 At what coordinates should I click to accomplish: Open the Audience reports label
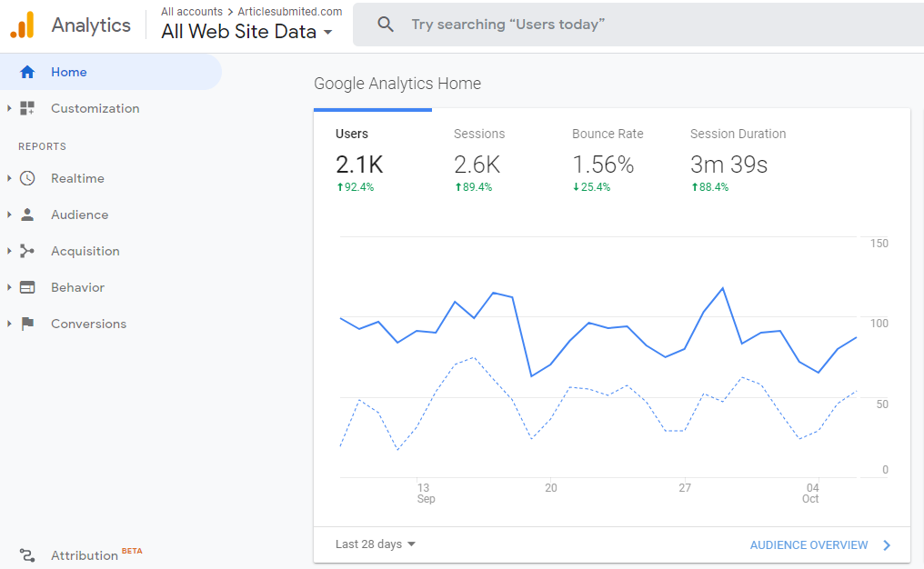click(79, 215)
